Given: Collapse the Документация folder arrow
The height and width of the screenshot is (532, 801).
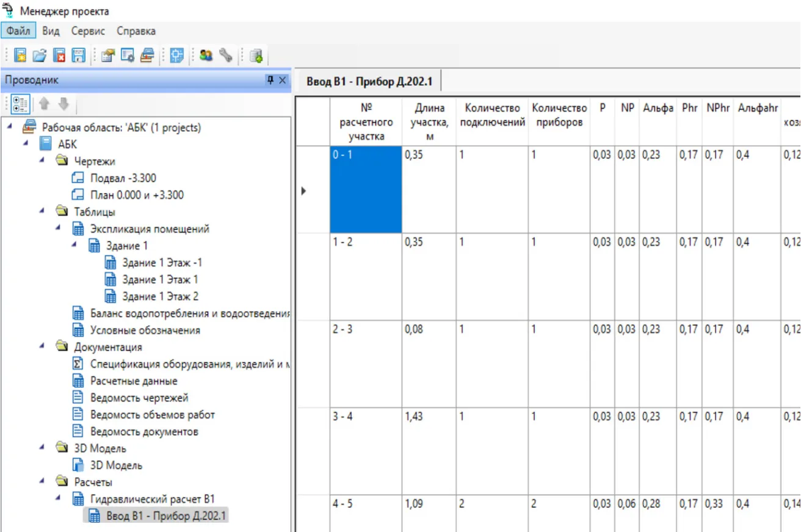Looking at the screenshot, I should (42, 347).
